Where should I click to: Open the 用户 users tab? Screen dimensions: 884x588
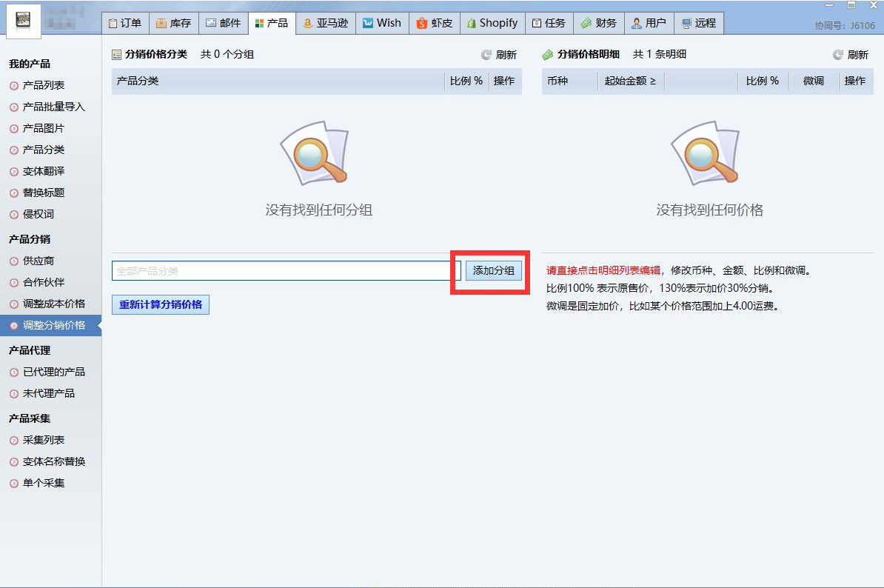click(x=648, y=23)
